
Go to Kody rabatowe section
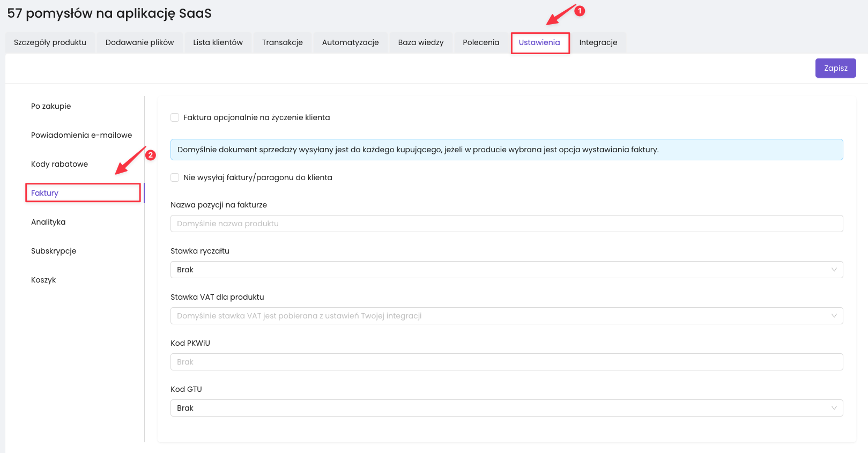[60, 164]
